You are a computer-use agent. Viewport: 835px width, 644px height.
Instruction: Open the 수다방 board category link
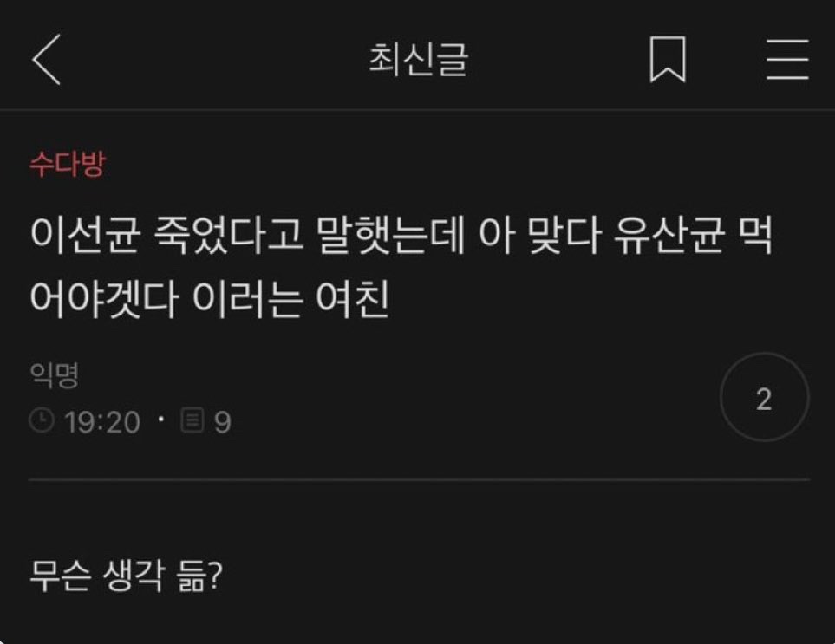point(68,164)
